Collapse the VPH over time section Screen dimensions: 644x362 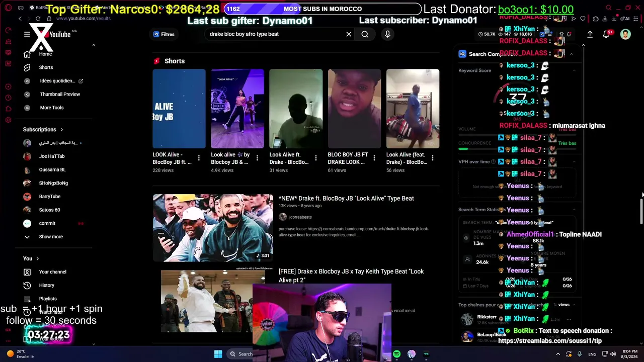point(574,162)
